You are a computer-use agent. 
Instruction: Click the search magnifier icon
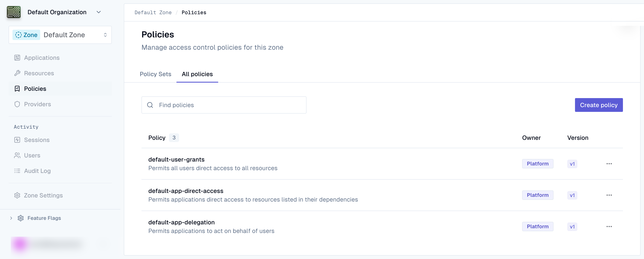150,105
